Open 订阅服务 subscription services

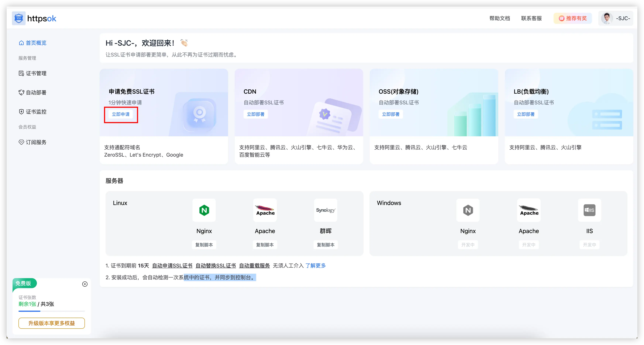coord(36,142)
